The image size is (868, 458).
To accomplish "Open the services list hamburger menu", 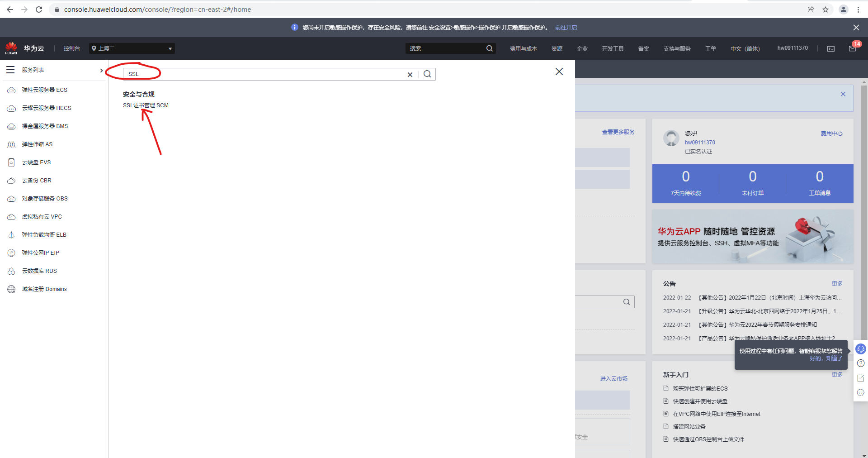I will 10,70.
